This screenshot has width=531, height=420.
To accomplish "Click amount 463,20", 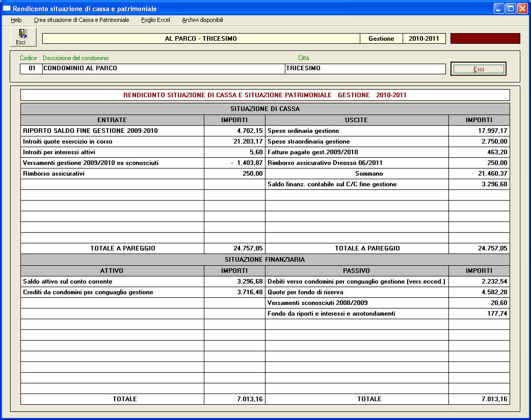I will [x=479, y=152].
